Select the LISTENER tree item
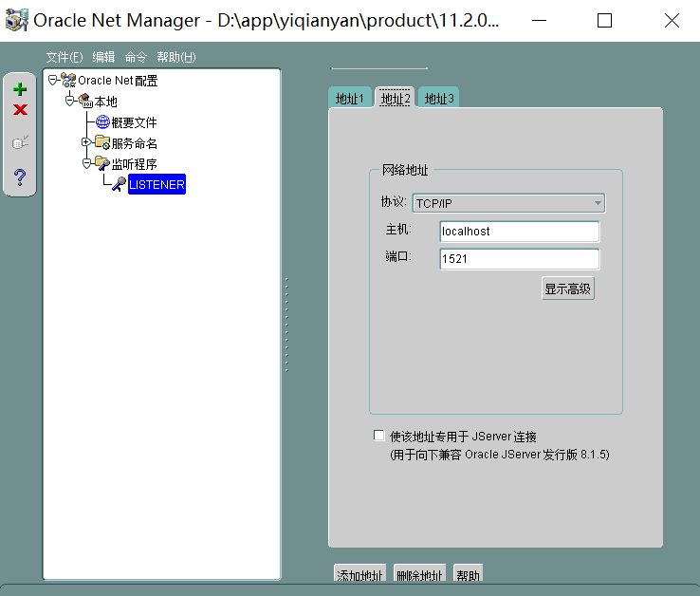700x596 pixels. [157, 184]
